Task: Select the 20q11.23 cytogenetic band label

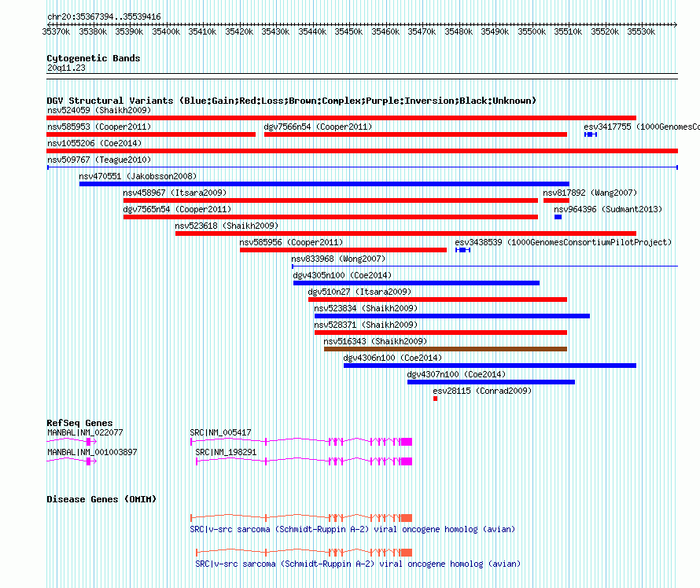Action: (66, 68)
